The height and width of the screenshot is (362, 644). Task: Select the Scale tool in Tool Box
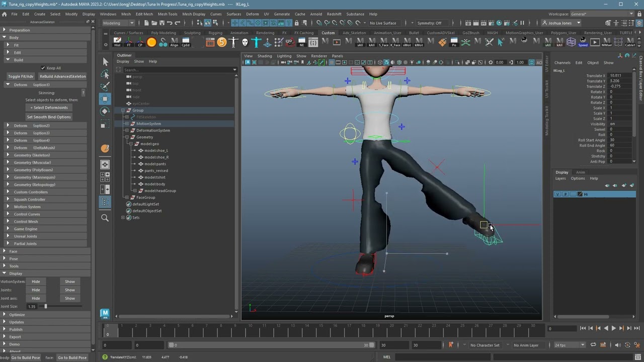click(x=105, y=124)
